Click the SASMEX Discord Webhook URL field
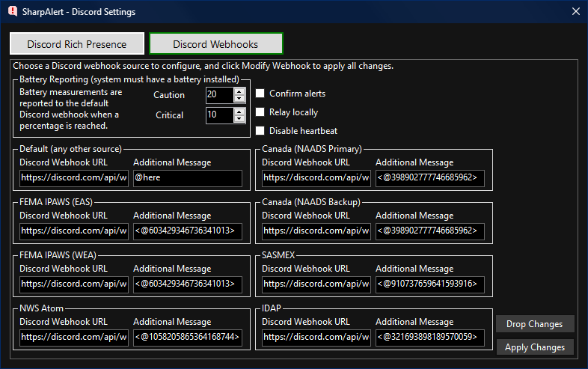Viewport: 588px width, 369px height. (316, 284)
